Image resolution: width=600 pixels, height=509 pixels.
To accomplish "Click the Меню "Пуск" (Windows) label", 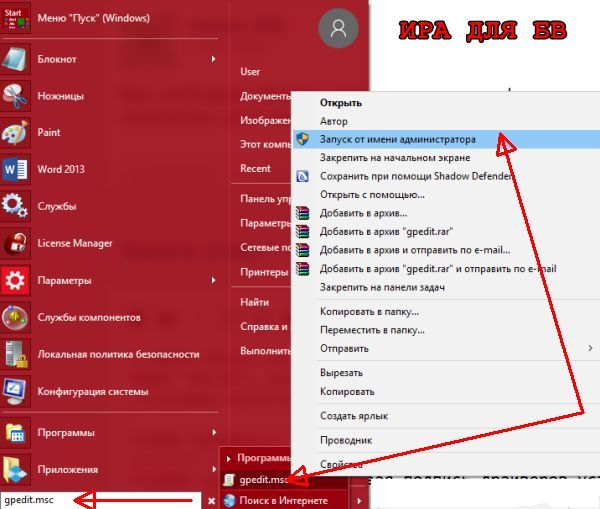I will (94, 18).
